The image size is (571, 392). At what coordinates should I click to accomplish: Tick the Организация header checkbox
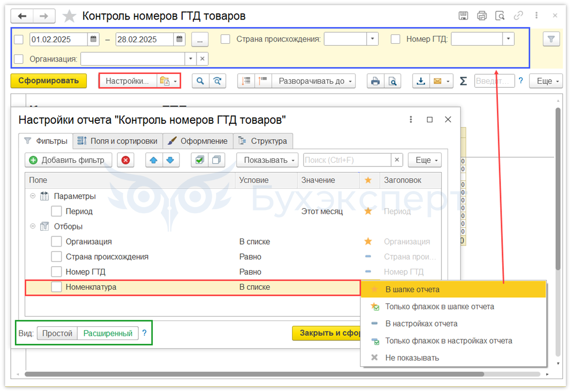pyautogui.click(x=19, y=59)
